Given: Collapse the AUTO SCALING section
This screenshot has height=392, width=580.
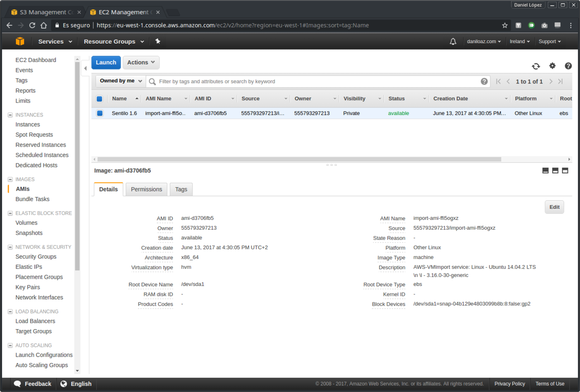Looking at the screenshot, I should 10,346.
